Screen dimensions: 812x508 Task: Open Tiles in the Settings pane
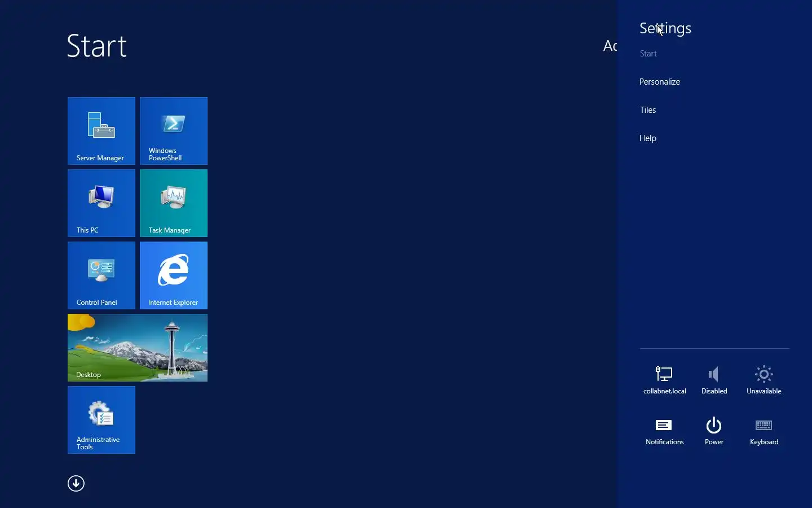[648, 110]
